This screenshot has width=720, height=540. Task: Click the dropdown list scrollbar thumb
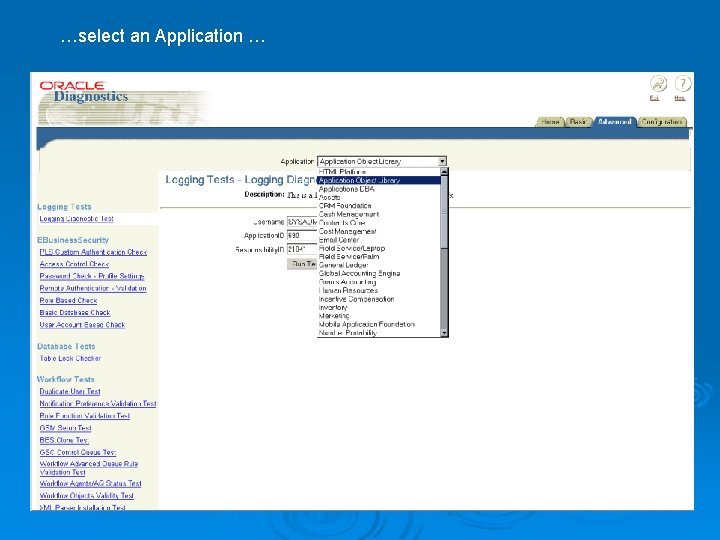pyautogui.click(x=444, y=212)
